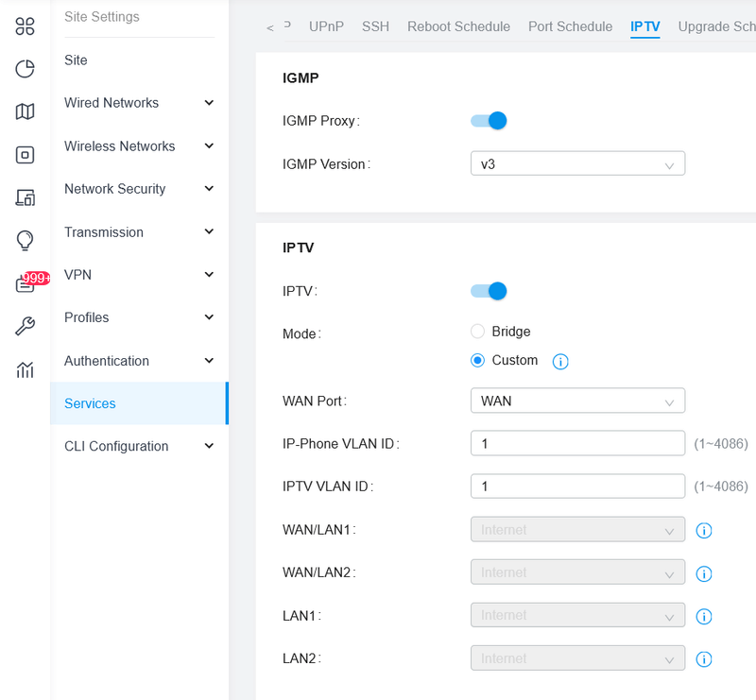The height and width of the screenshot is (700, 756).
Task: Open the insights lightbulb icon
Action: click(26, 240)
